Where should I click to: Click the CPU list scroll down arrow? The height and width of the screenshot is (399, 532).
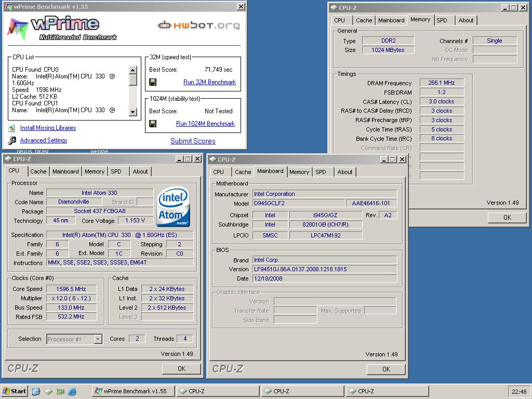133,112
